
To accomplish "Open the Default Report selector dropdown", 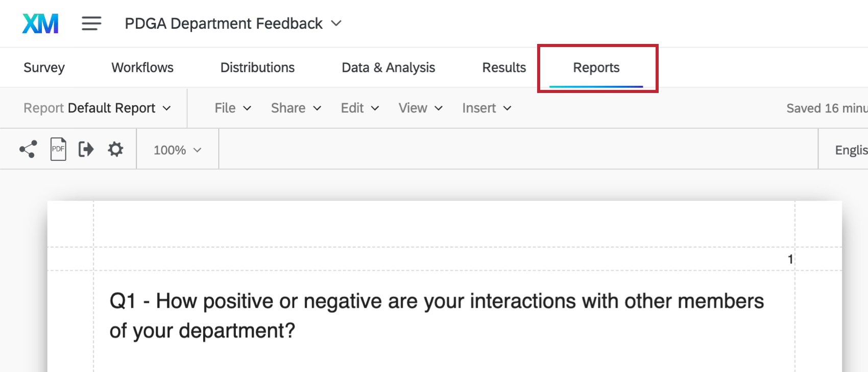I will coord(97,108).
